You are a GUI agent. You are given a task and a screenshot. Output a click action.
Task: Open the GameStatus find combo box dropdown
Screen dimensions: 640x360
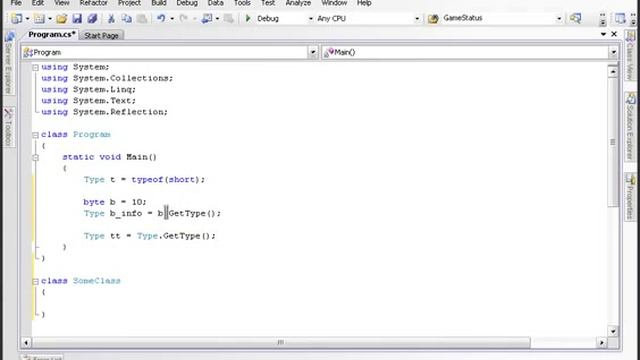[x=559, y=18]
